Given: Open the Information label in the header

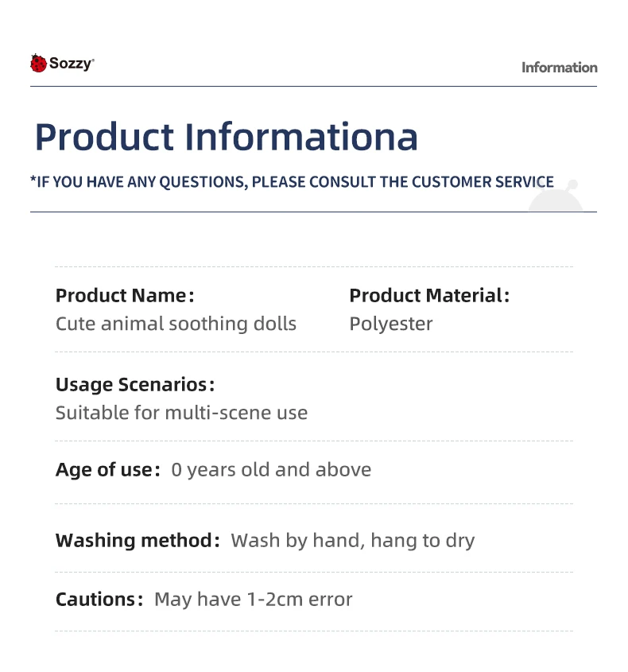Looking at the screenshot, I should pyautogui.click(x=559, y=68).
